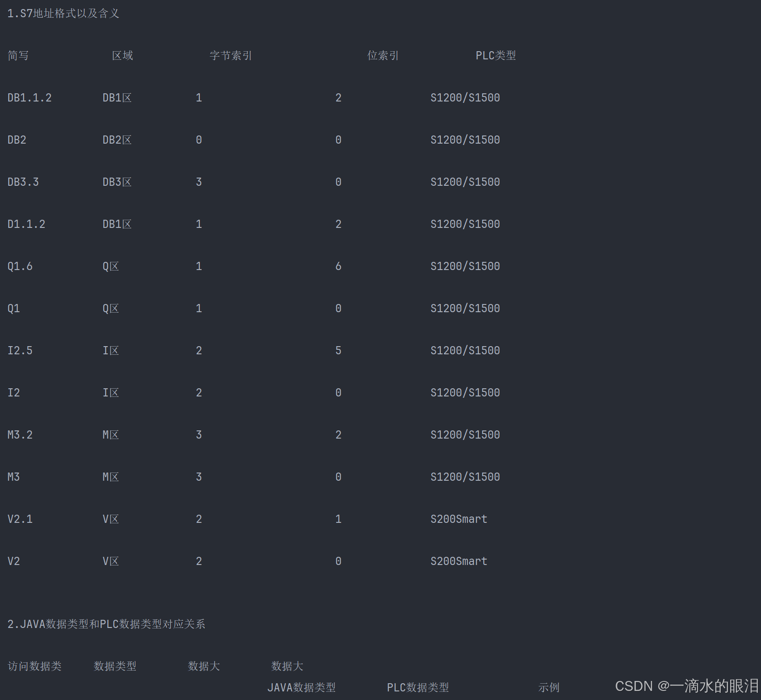Viewport: 761px width, 700px height.
Task: Click 'DB1区' in the D1.1.2 row
Action: click(x=117, y=224)
